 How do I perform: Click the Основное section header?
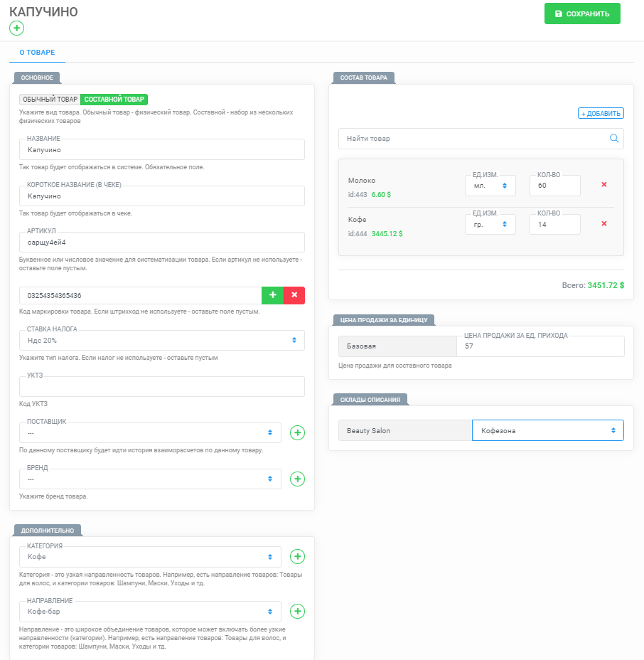[37, 78]
